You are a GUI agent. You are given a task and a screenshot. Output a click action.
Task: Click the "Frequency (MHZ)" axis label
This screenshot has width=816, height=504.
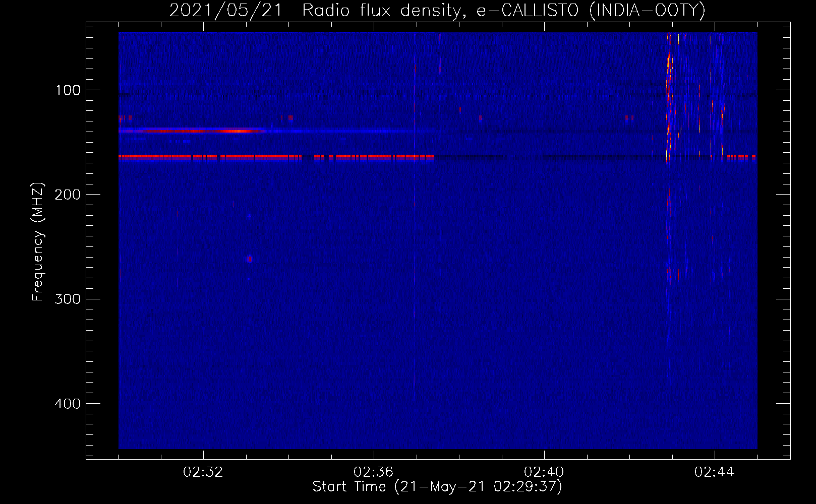coord(38,242)
